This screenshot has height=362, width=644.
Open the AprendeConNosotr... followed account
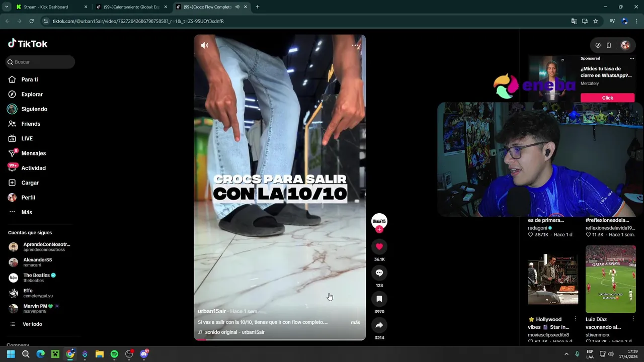click(x=40, y=247)
